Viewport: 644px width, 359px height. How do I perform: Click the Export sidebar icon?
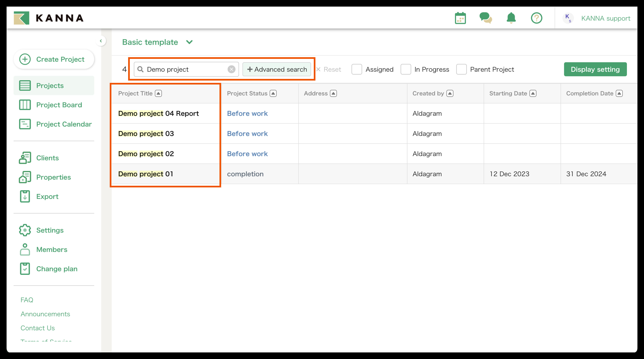click(25, 196)
